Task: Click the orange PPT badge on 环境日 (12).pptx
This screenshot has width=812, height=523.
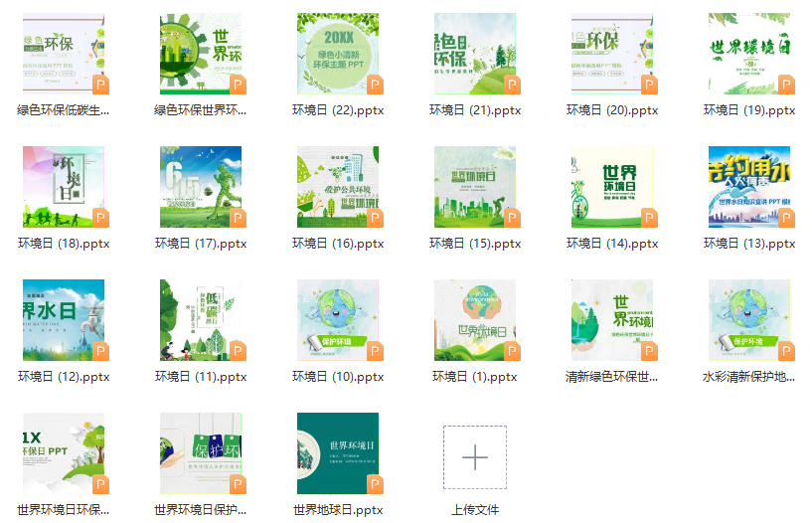Action: pos(100,351)
